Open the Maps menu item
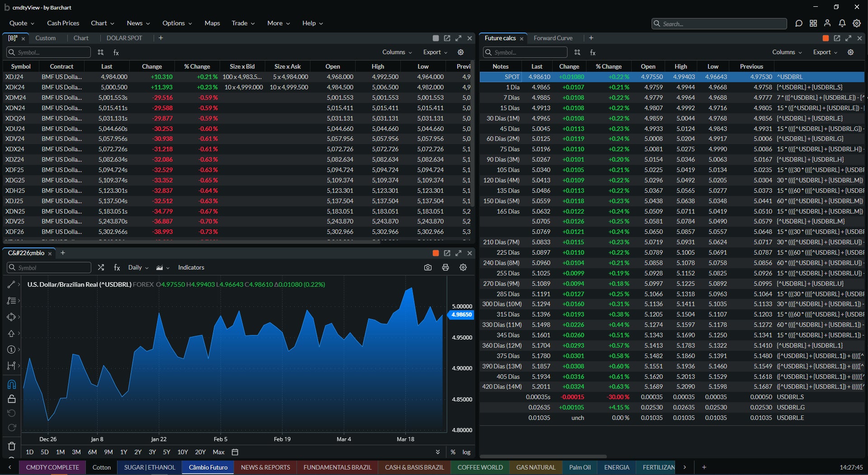 (x=212, y=23)
